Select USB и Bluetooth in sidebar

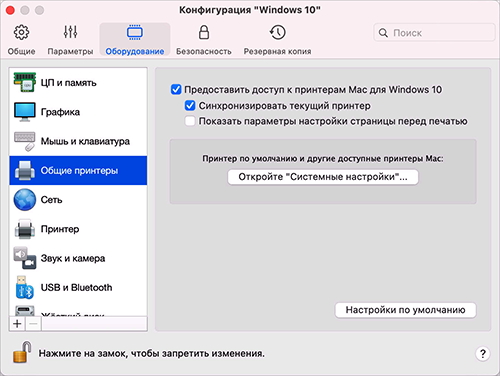click(78, 287)
